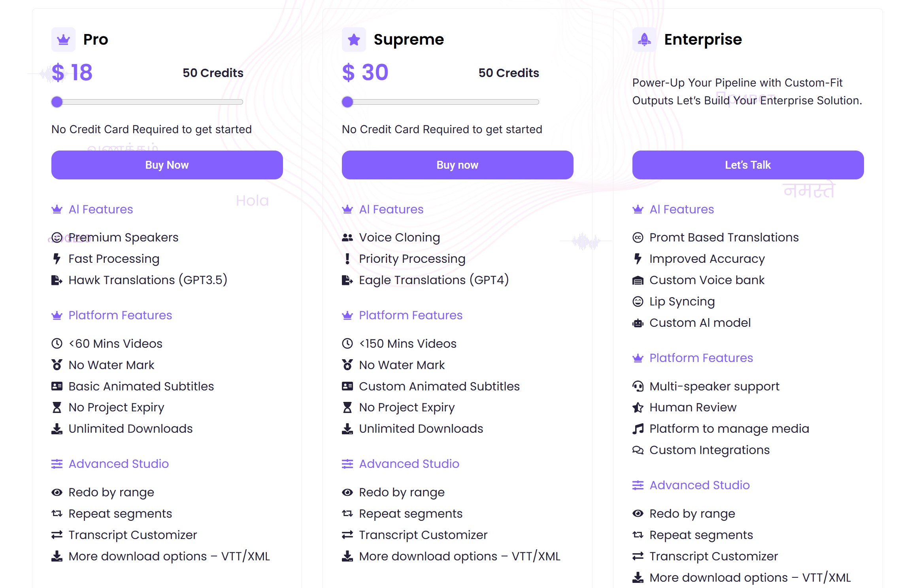Click the clock icon beside <60 Mins Videos
The height and width of the screenshot is (588, 900).
(x=57, y=343)
